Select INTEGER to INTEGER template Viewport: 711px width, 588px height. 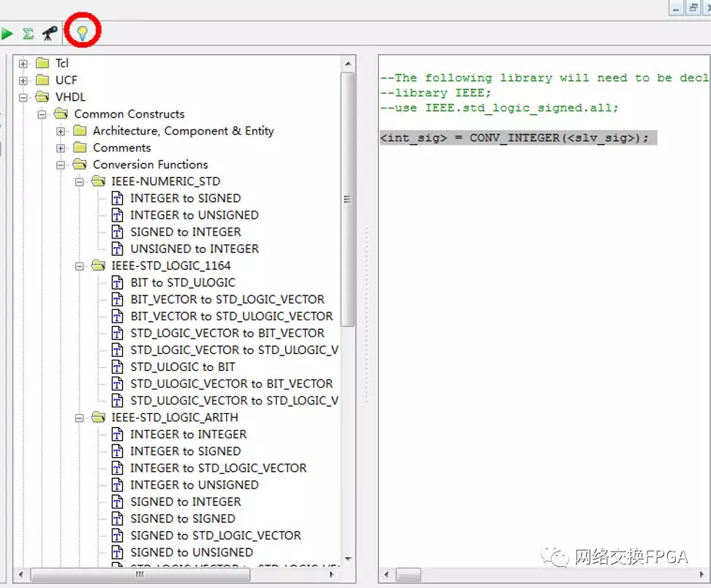pyautogui.click(x=188, y=434)
